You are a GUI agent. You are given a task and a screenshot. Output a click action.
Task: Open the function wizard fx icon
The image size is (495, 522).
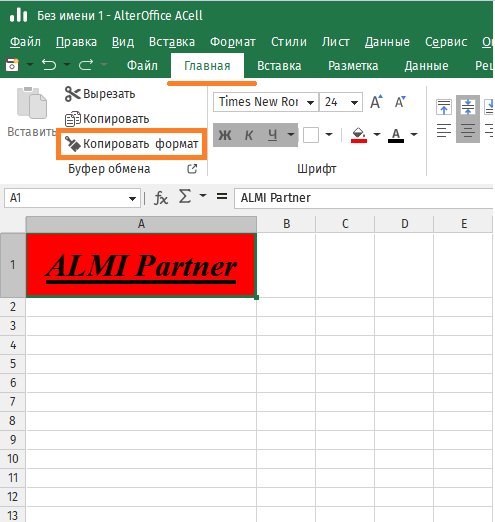(161, 198)
